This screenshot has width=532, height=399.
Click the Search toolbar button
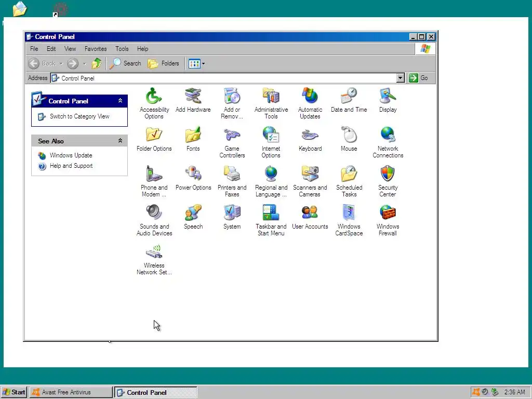(x=125, y=63)
